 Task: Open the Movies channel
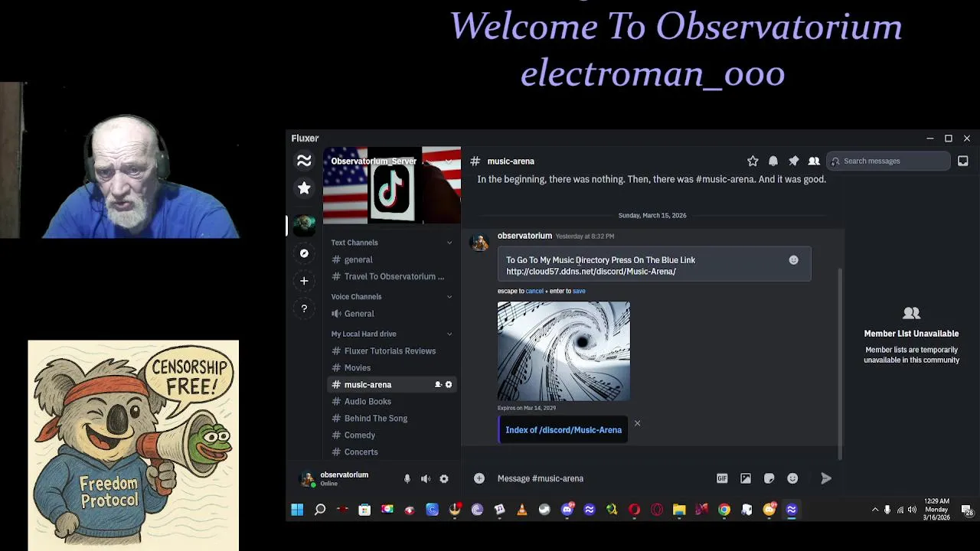click(392, 368)
